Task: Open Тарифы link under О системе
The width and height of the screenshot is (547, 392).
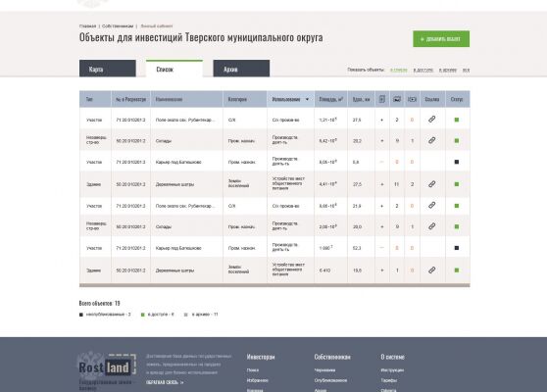Action: pos(388,380)
